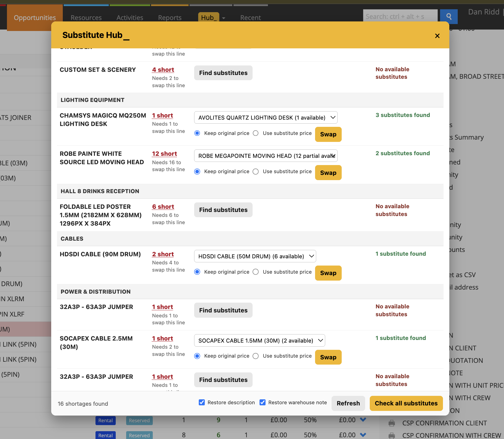Open the Recent menu
Screen dimensions: 504x439
(251, 18)
